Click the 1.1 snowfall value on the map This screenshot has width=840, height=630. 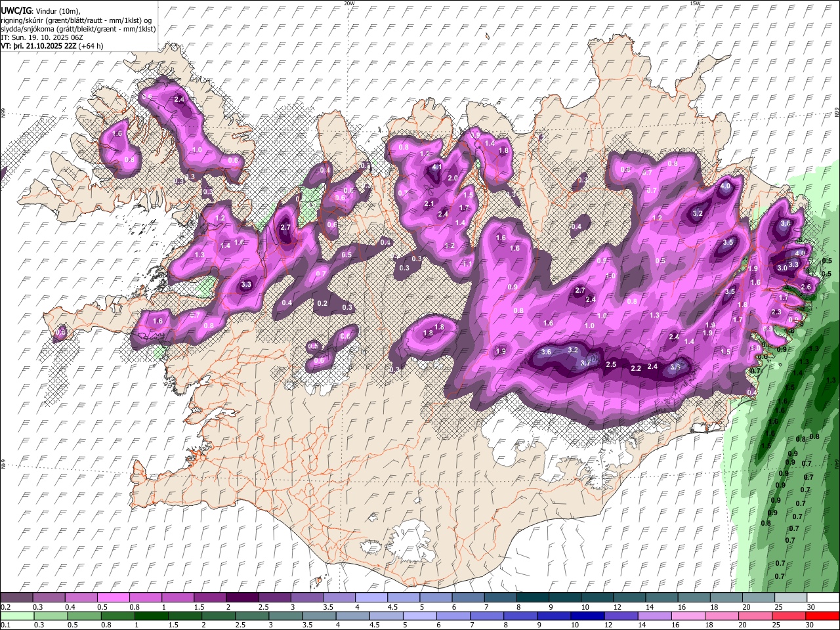pyautogui.click(x=467, y=264)
